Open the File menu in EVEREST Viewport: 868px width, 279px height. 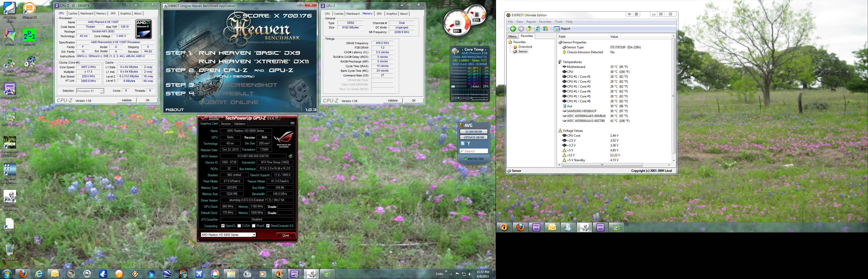point(510,21)
